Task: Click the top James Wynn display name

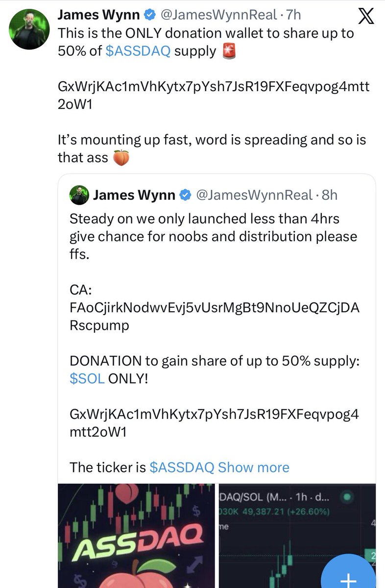Action: [x=98, y=16]
